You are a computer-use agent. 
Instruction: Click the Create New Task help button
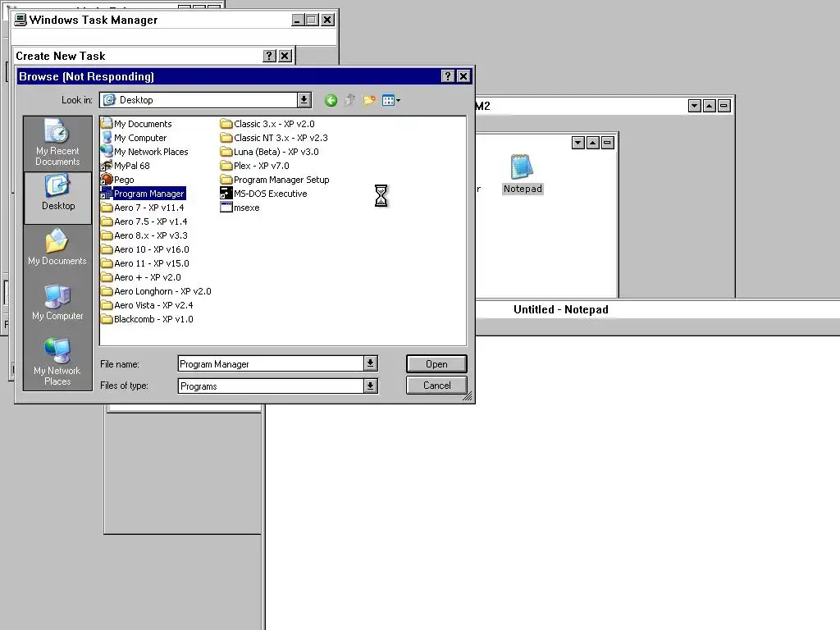[x=269, y=56]
